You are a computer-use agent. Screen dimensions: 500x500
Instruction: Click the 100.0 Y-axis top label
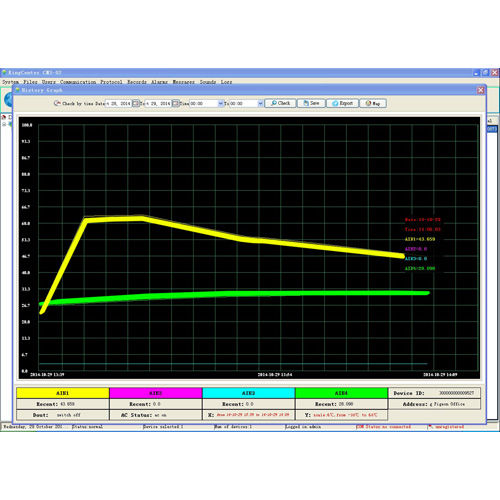pos(27,125)
